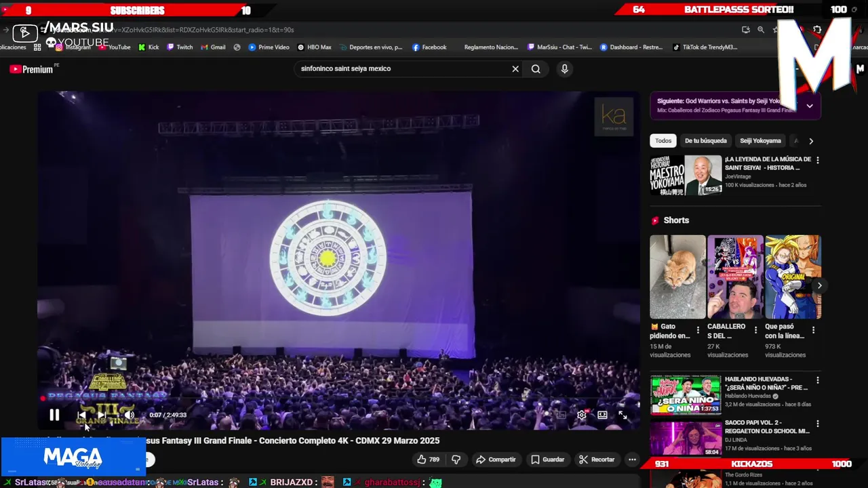This screenshot has height=488, width=868.
Task: Open Deportes en vivo bookmark
Action: (x=370, y=47)
